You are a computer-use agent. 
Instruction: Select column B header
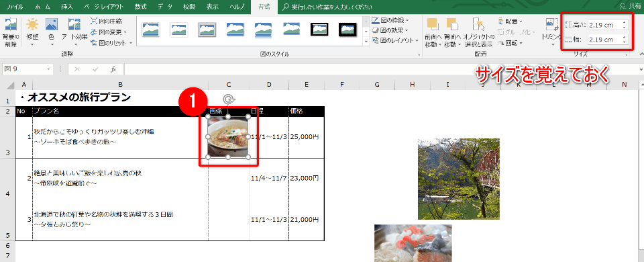[x=120, y=85]
